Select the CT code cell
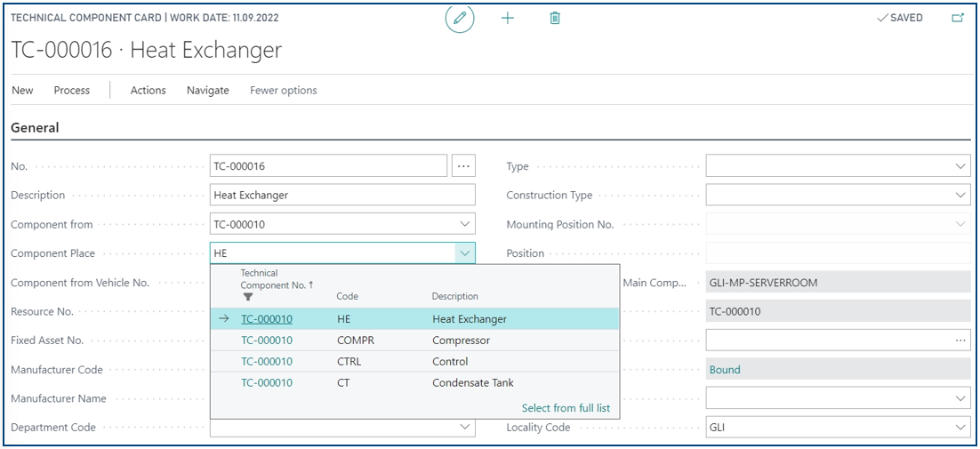 (343, 382)
